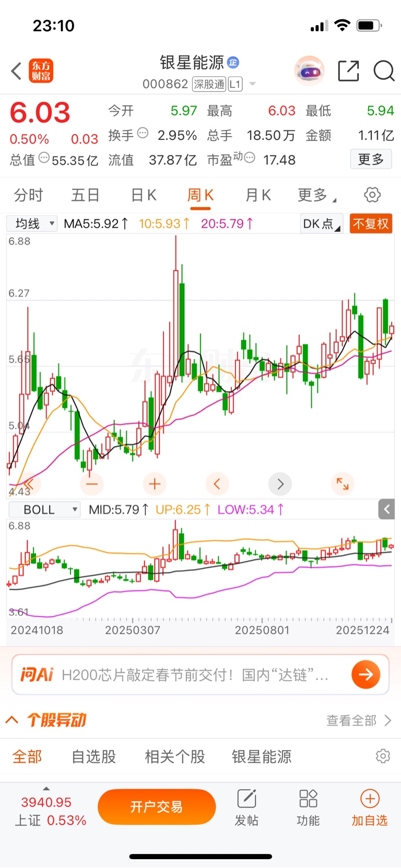Screen dimensions: 401x868
Task: Expand the stock code dropdown arrow
Action: pyautogui.click(x=253, y=84)
